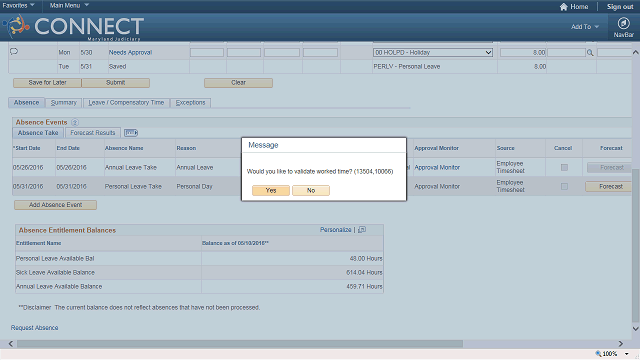Click the Sign out link

(x=620, y=7)
